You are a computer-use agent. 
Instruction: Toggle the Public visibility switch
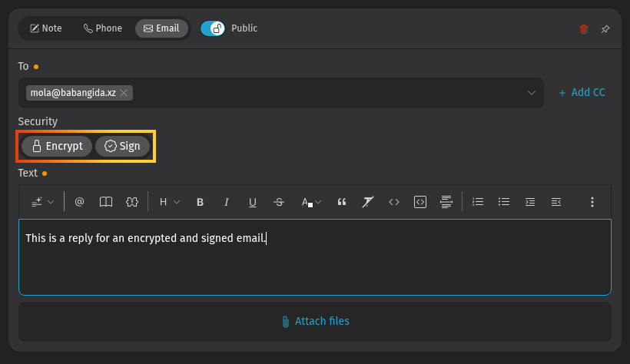[x=213, y=28]
